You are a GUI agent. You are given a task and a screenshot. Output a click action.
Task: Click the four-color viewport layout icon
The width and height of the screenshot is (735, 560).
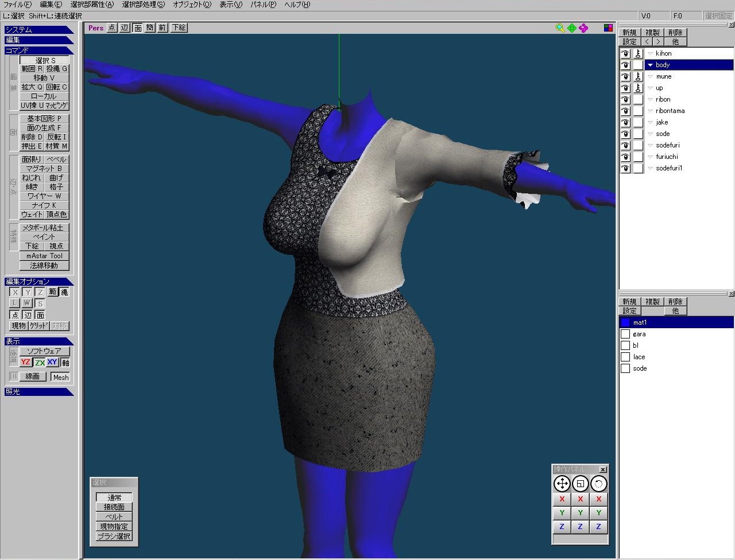pos(608,28)
